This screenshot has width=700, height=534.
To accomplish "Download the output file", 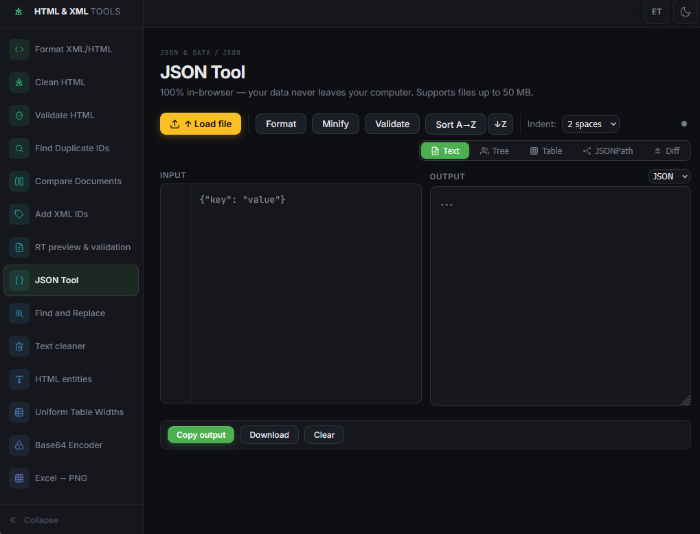I will [269, 435].
